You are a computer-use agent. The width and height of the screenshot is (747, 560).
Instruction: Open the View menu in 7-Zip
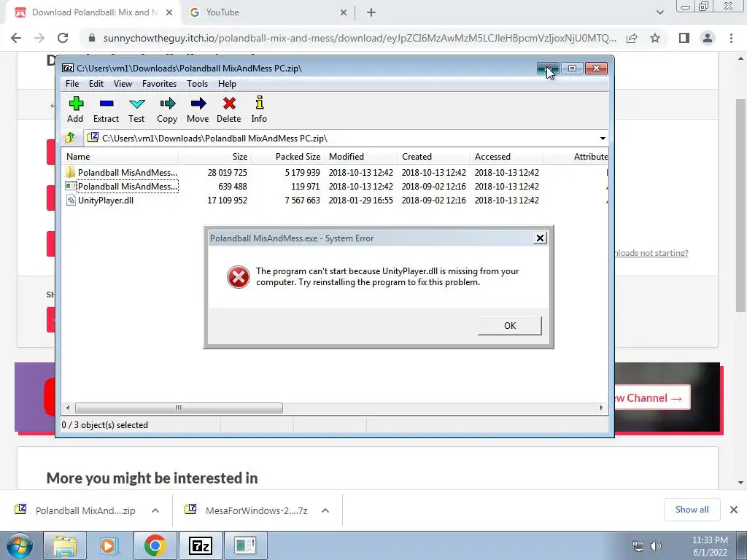point(123,84)
